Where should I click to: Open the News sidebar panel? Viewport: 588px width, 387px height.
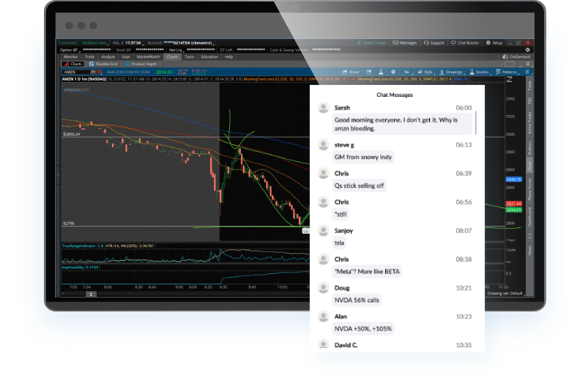coord(529,250)
